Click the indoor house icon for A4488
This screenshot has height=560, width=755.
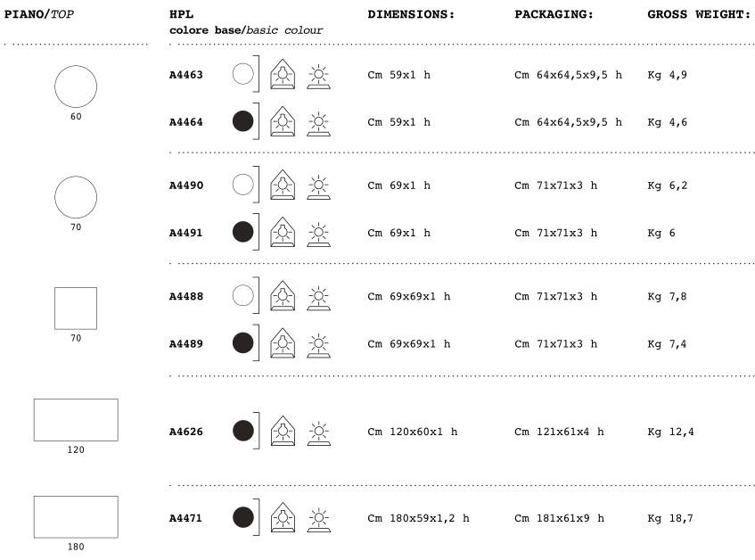[x=282, y=297]
